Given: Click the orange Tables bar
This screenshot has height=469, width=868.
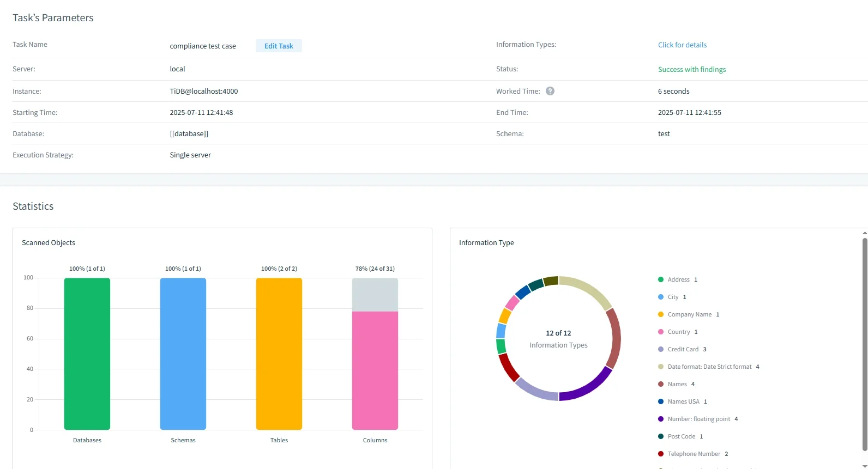Looking at the screenshot, I should tap(279, 354).
